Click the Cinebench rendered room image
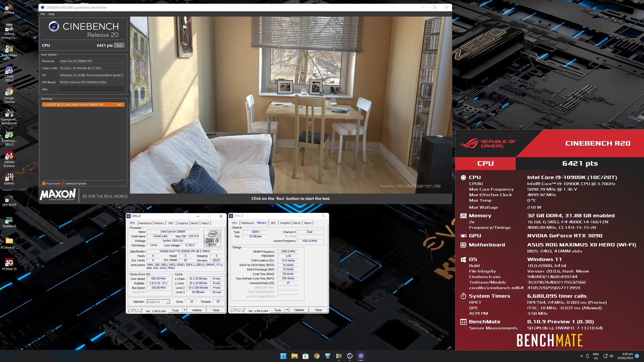This screenshot has height=362, width=644. point(291,105)
